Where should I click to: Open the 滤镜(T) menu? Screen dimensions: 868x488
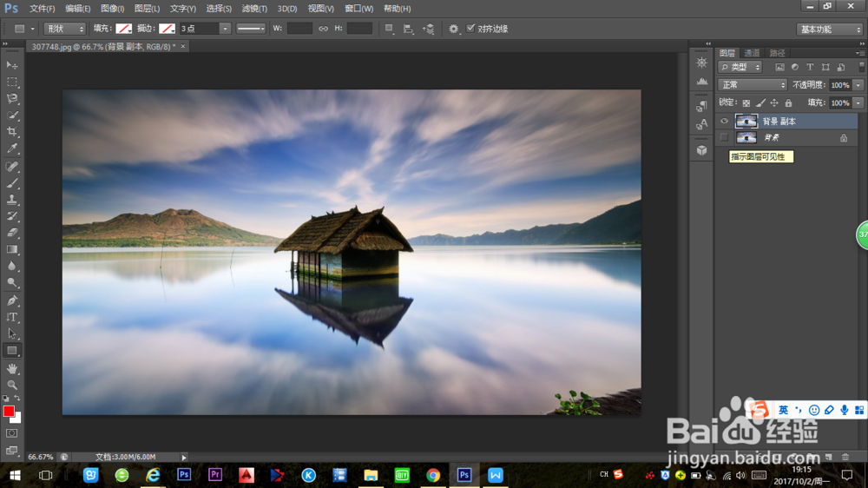pos(254,9)
